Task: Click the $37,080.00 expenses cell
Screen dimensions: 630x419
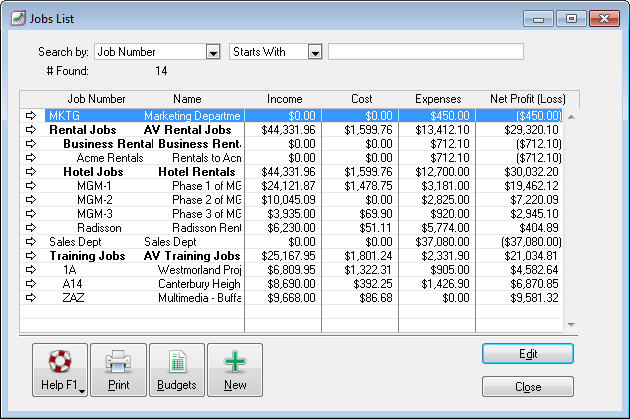Action: pyautogui.click(x=442, y=242)
